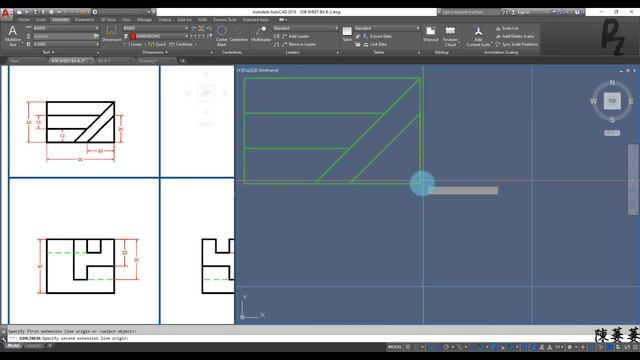Switch to the Output ribbon tab

pos(164,20)
